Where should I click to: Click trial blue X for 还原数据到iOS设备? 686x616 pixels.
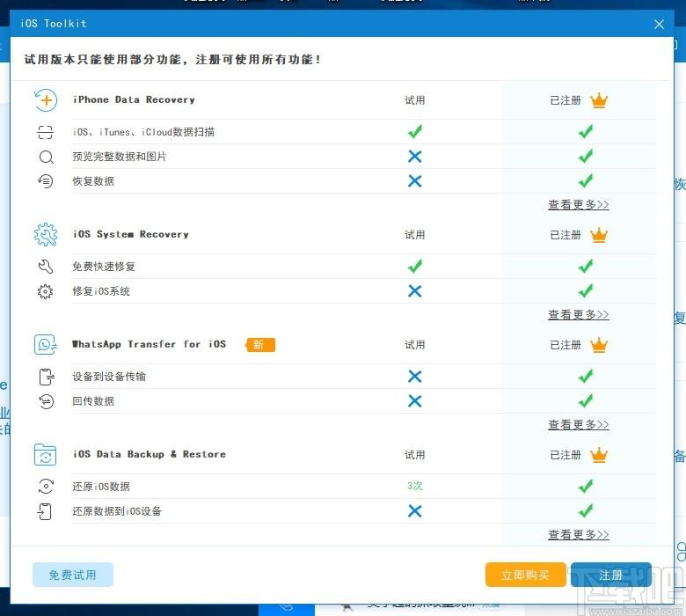[415, 510]
